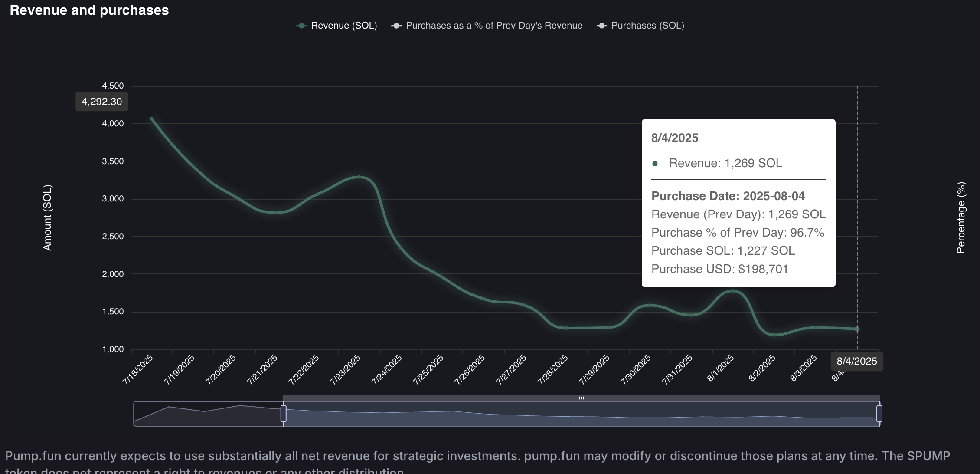
Task: Click the 7/21/2025 x-axis date label
Action: tap(263, 369)
